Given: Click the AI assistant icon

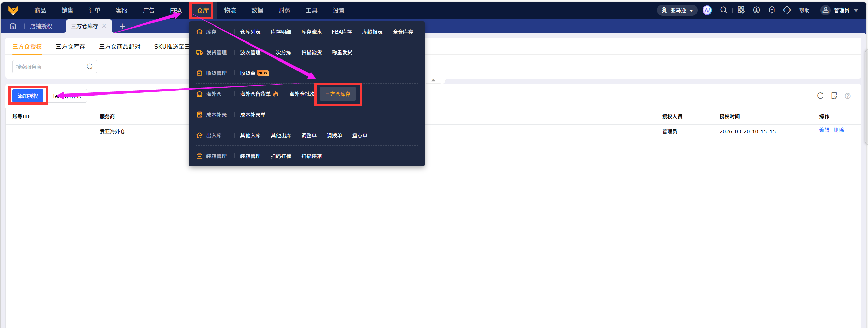Looking at the screenshot, I should [707, 11].
